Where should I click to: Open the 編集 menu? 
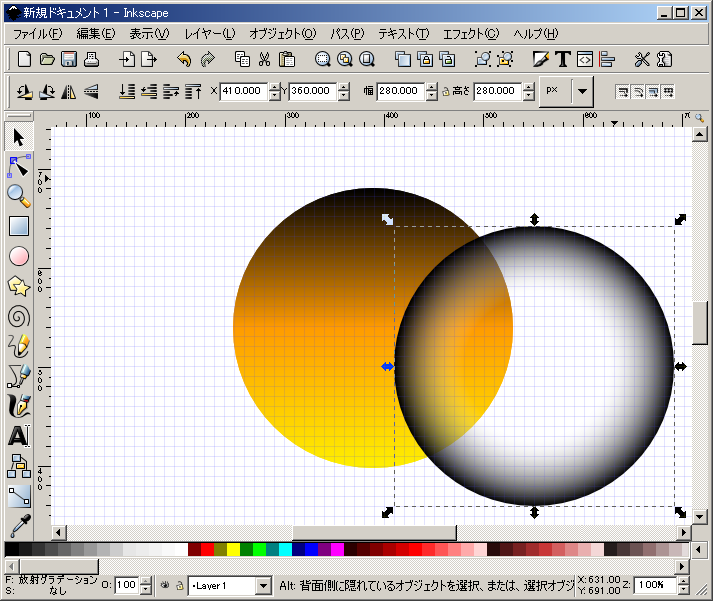(95, 34)
